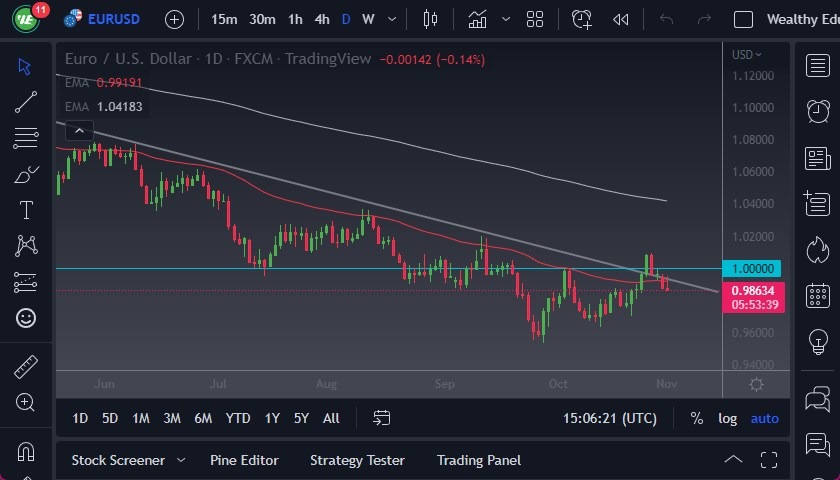Toggle the log scale option
The image size is (840, 480).
tap(727, 418)
